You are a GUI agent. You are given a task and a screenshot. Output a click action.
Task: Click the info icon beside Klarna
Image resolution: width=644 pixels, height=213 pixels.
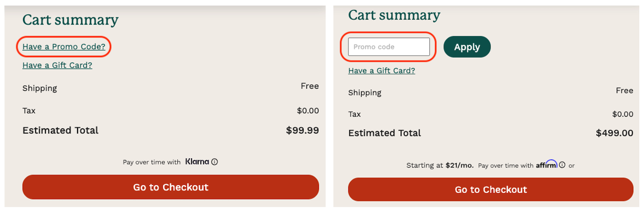pyautogui.click(x=215, y=162)
